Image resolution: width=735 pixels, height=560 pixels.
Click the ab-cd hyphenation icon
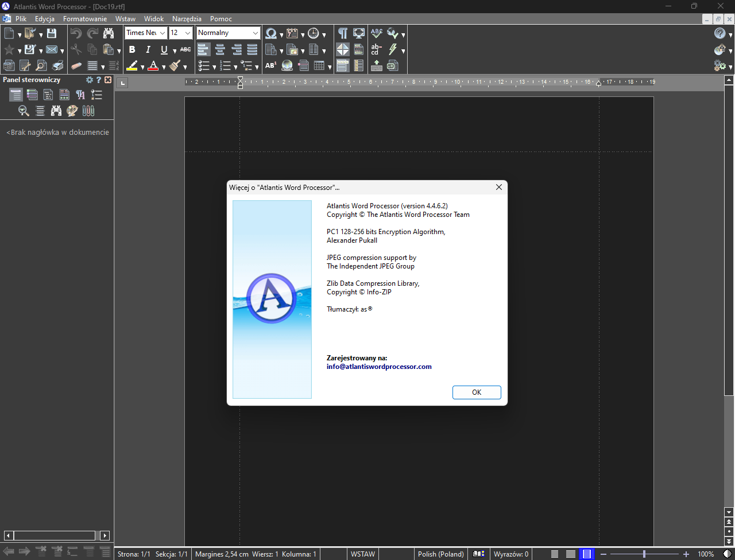[x=377, y=50]
